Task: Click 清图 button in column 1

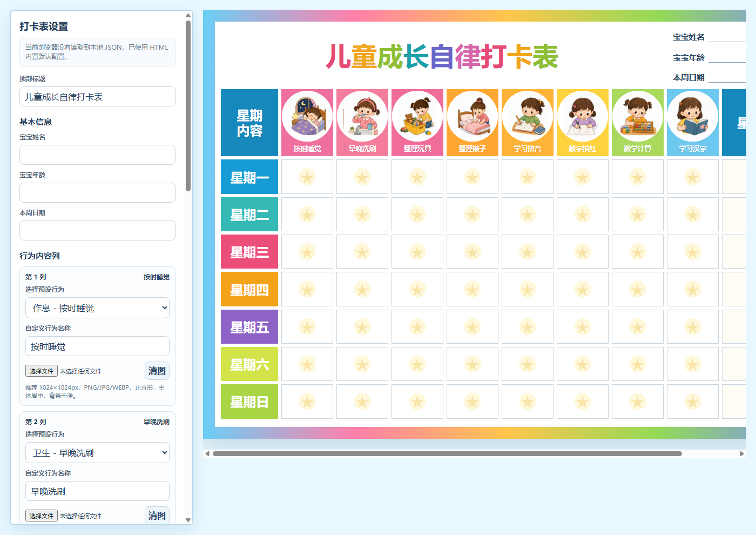Action: (x=157, y=371)
